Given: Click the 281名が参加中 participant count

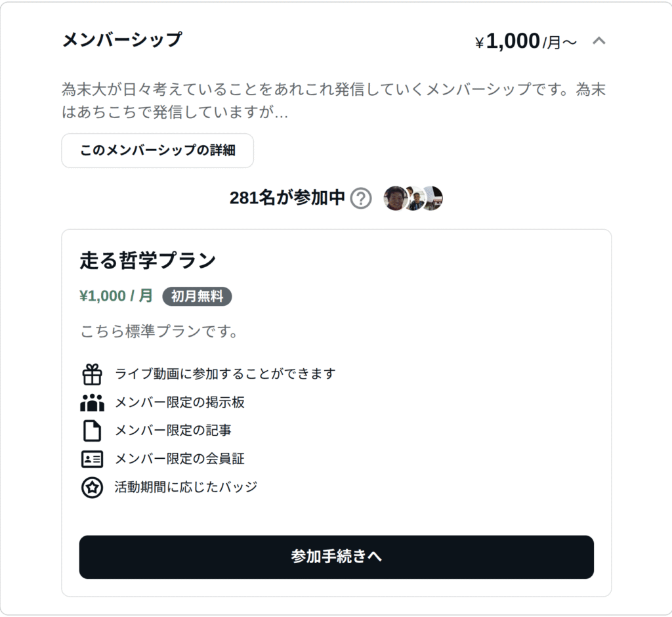Looking at the screenshot, I should pos(287,198).
